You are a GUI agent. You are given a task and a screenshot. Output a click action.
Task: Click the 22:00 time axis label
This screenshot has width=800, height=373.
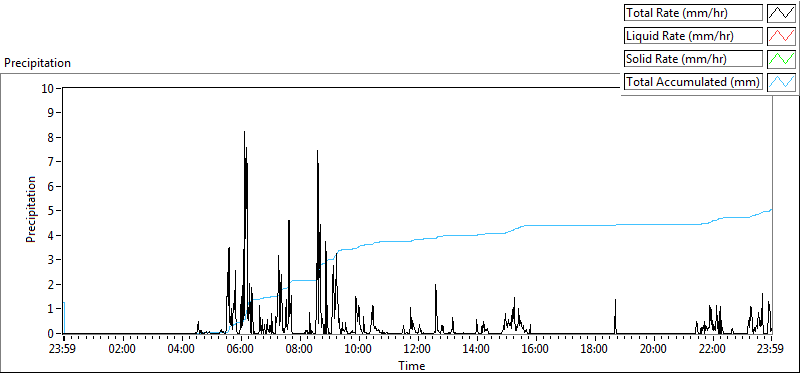click(x=712, y=350)
